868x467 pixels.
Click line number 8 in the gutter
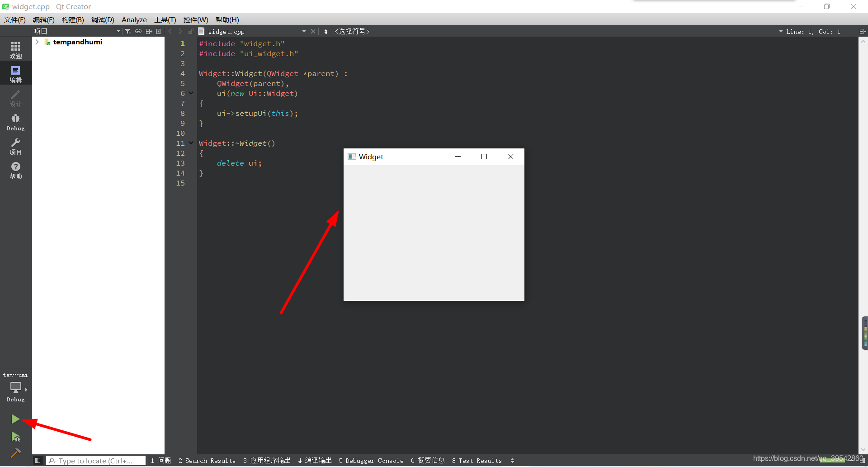(x=183, y=113)
